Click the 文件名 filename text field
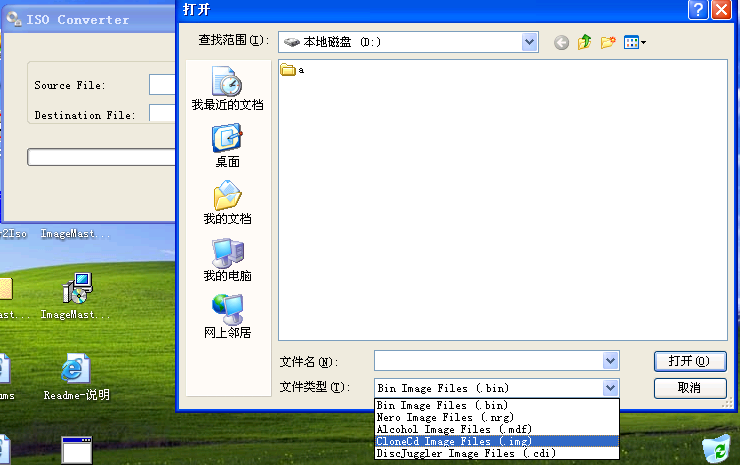This screenshot has width=740, height=465. click(x=488, y=361)
